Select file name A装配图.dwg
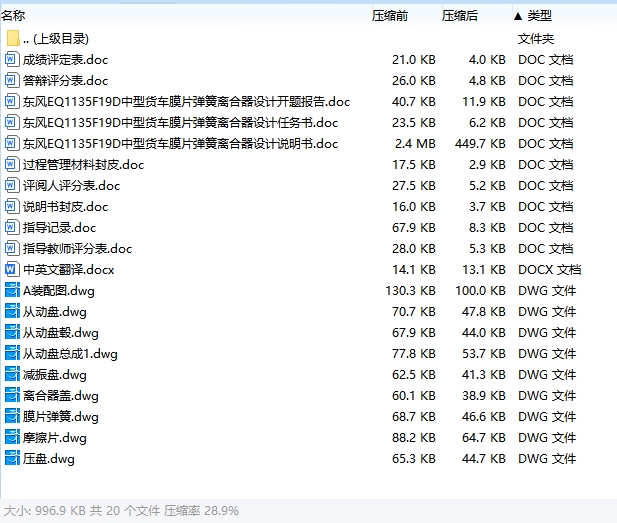The width and height of the screenshot is (617, 523). [59, 291]
